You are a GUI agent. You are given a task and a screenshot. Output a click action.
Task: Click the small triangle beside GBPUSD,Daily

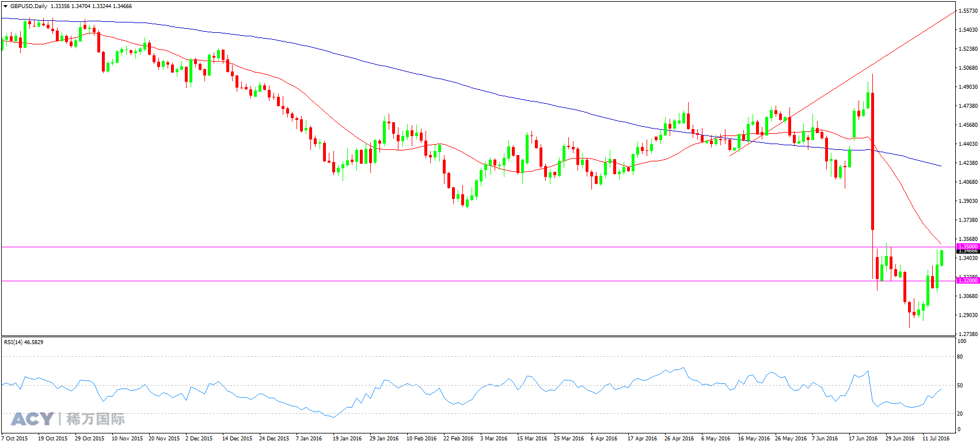5,6
